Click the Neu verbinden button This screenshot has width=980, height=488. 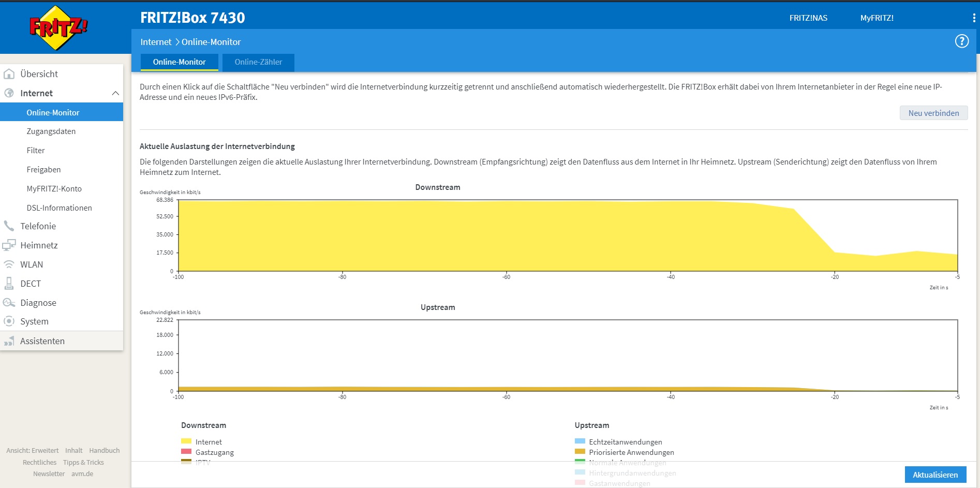[933, 113]
